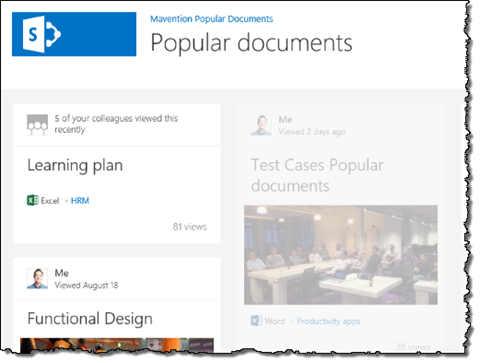
Task: Open the Learning plan document title
Action: (75, 165)
